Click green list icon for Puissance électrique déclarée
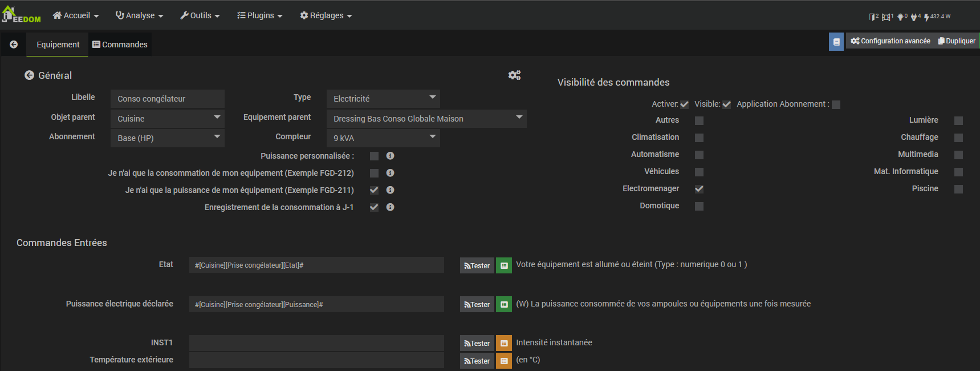The width and height of the screenshot is (980, 371). coord(504,305)
